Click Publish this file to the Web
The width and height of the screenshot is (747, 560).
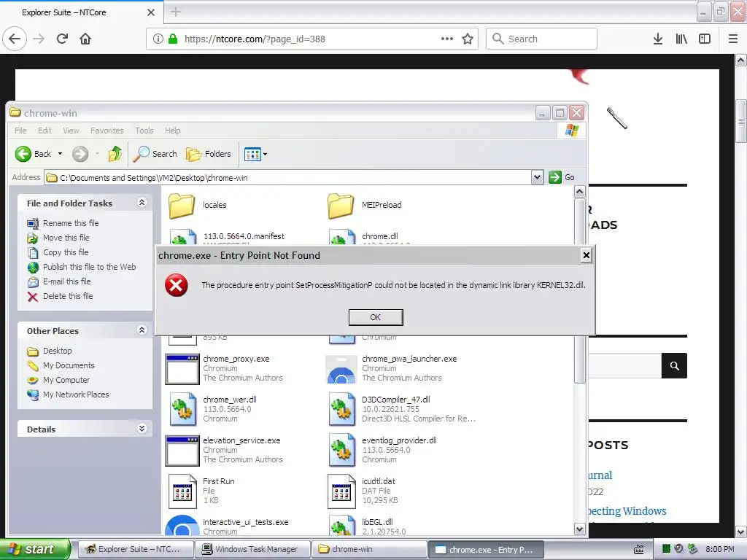90,267
